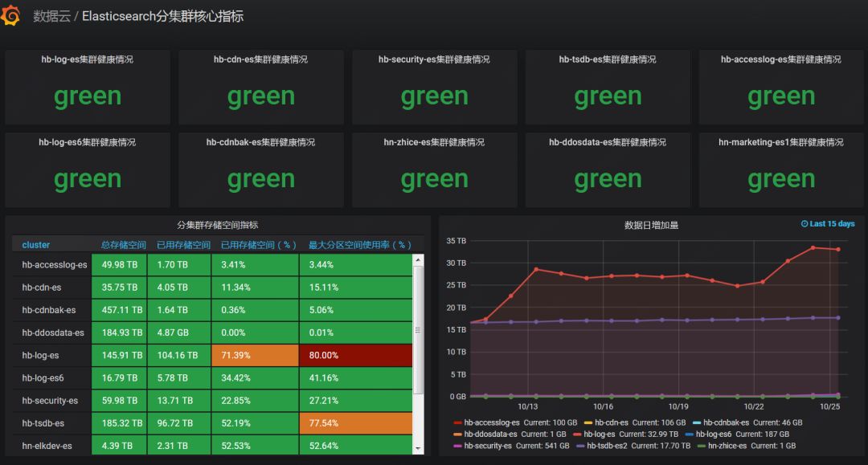This screenshot has height=465, width=868.
Task: Open the 数据云 folder breadcrumb
Action: 52,16
